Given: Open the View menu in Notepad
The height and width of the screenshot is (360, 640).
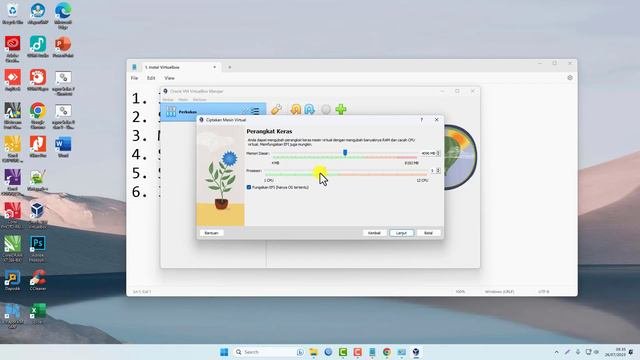Looking at the screenshot, I should pos(169,78).
